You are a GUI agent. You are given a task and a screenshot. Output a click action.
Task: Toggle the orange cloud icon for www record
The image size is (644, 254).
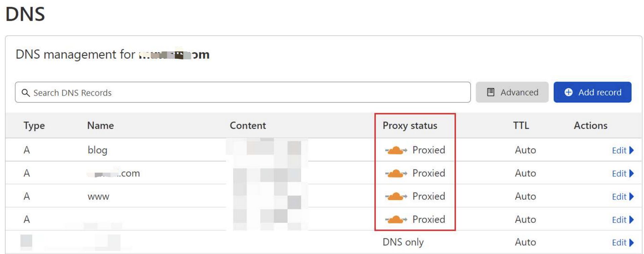click(x=396, y=196)
